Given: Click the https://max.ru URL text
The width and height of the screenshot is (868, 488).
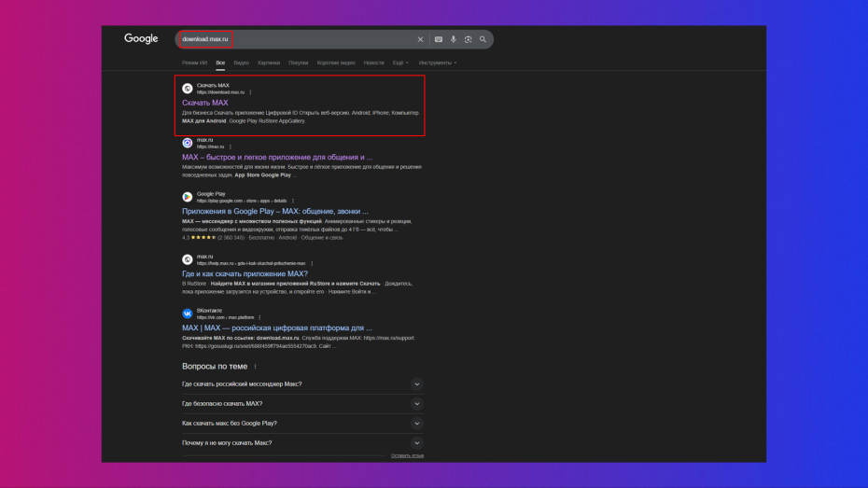Looking at the screenshot, I should [210, 146].
